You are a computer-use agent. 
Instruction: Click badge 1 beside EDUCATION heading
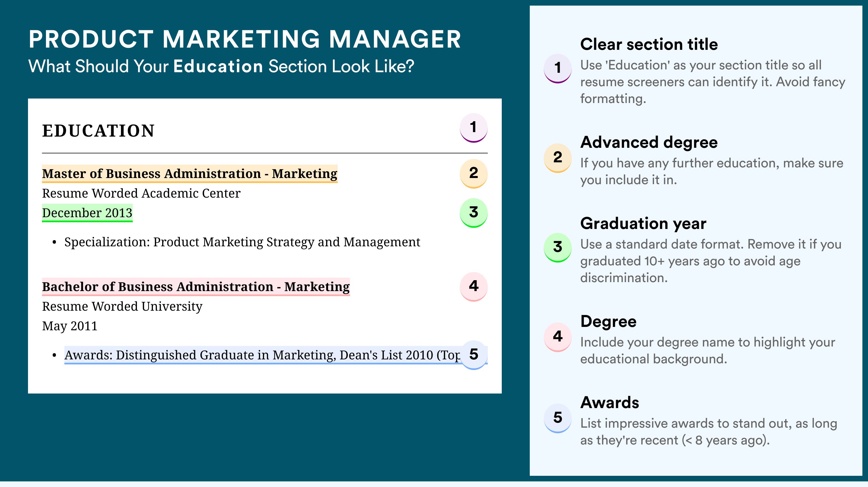473,127
